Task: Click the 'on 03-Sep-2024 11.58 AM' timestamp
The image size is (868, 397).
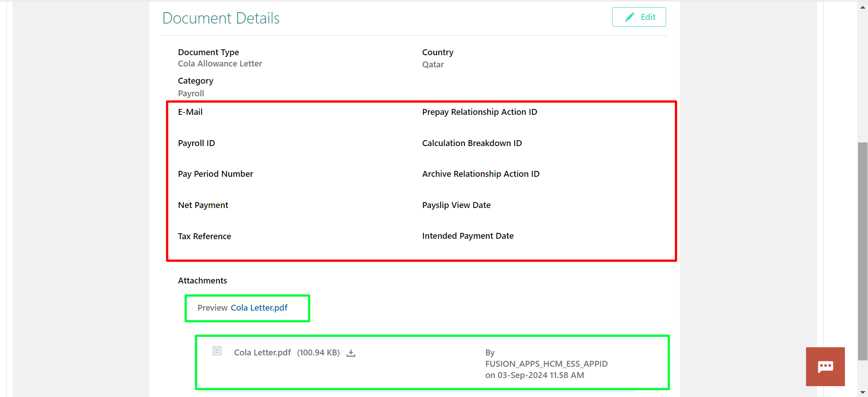Action: click(535, 375)
